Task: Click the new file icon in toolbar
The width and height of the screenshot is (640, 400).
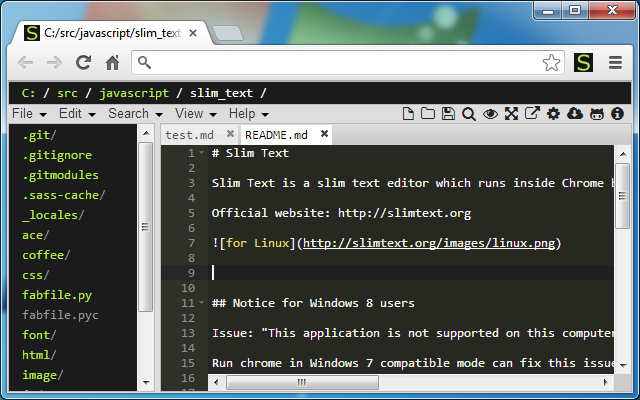Action: (408, 113)
